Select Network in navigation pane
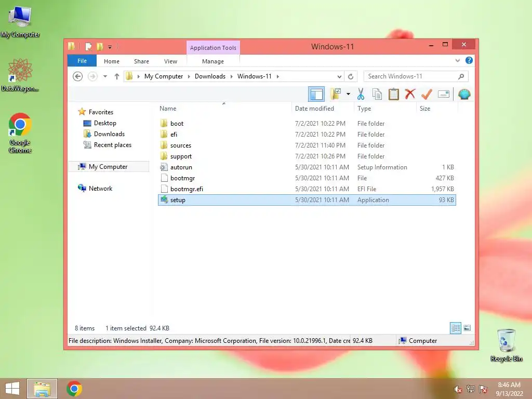Image resolution: width=532 pixels, height=399 pixels. point(100,188)
